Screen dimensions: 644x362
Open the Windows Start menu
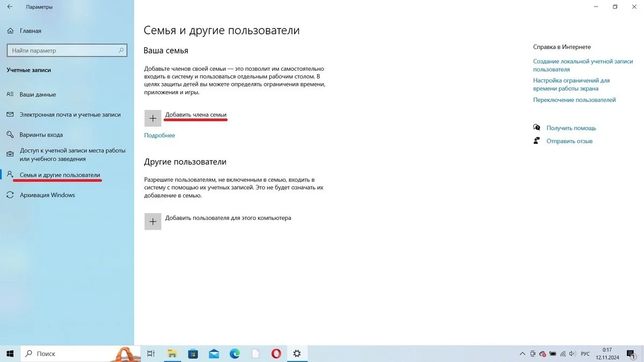[10, 353]
